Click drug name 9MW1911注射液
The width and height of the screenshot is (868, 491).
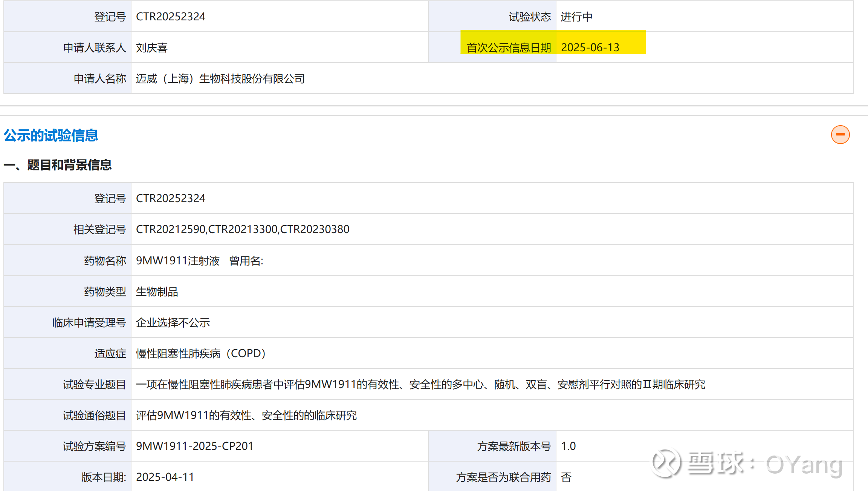[x=178, y=261]
